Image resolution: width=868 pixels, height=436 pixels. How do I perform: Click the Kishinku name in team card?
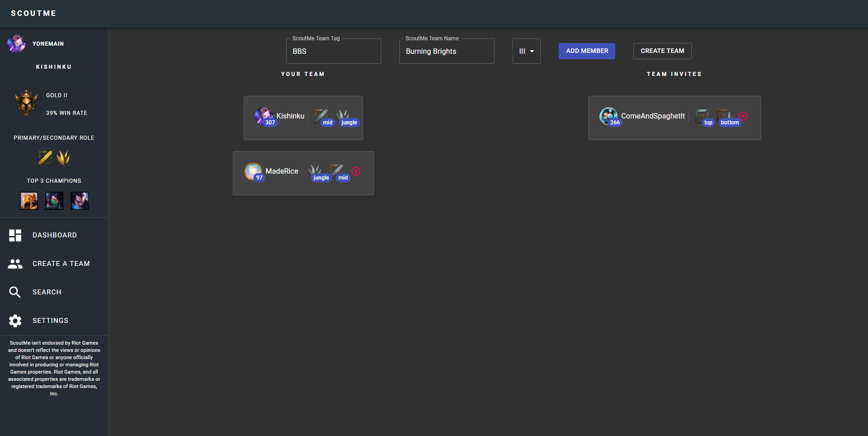click(290, 116)
